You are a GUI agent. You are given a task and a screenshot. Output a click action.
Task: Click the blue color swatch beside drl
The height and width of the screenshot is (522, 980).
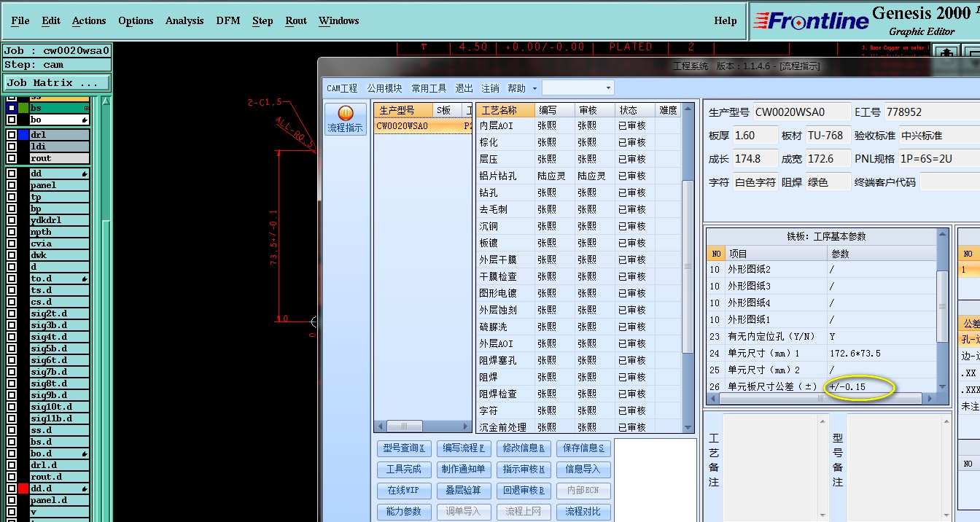tap(23, 135)
